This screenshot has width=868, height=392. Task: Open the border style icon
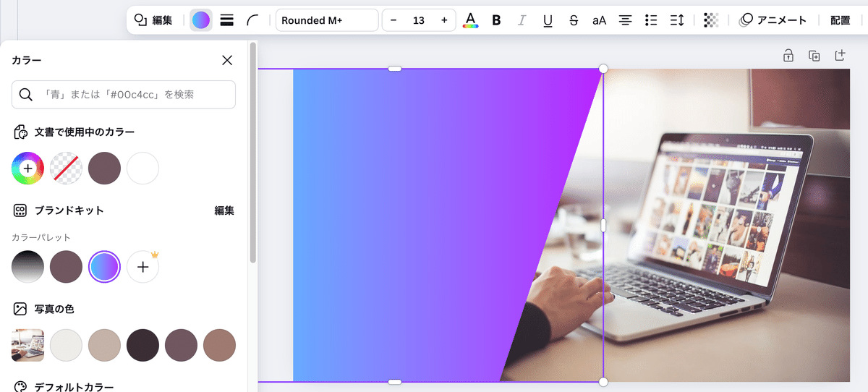point(226,20)
